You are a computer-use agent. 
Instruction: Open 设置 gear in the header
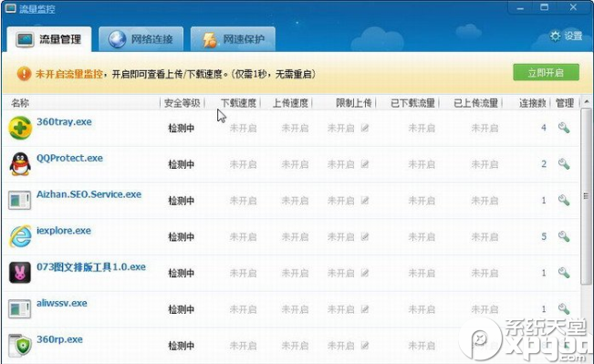566,36
